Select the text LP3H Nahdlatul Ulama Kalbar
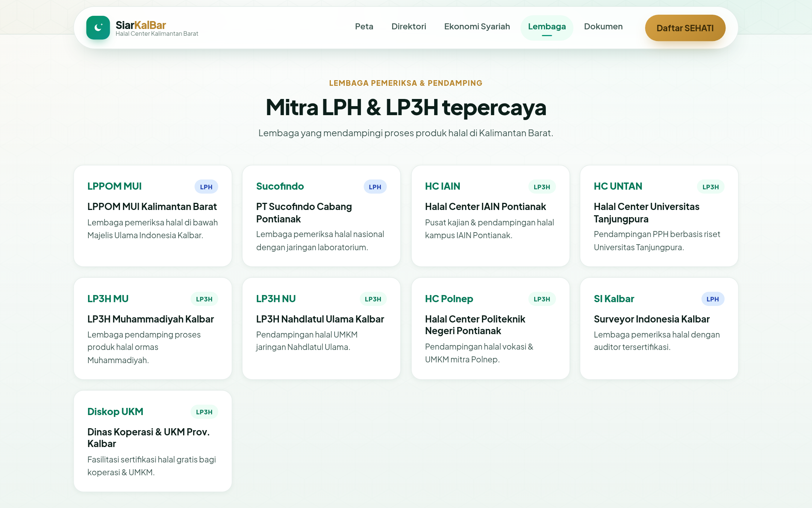This screenshot has height=508, width=812. point(320,319)
